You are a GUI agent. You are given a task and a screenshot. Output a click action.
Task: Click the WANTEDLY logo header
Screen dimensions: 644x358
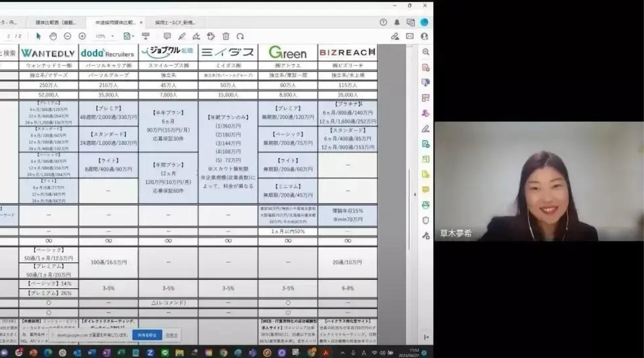48,53
